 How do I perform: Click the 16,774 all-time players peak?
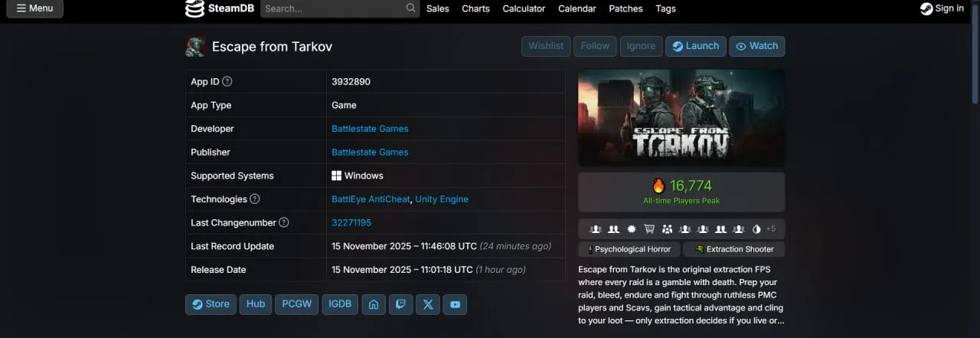coord(681,192)
